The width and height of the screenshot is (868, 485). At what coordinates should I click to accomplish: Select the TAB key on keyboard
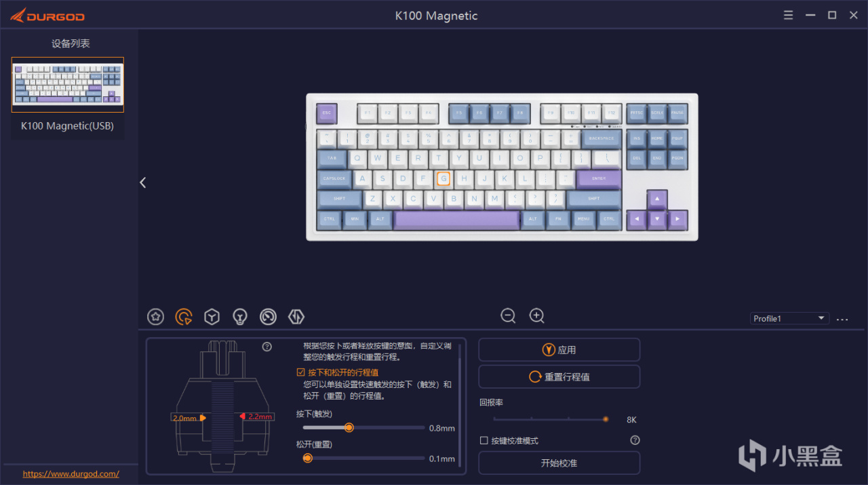[x=332, y=159]
